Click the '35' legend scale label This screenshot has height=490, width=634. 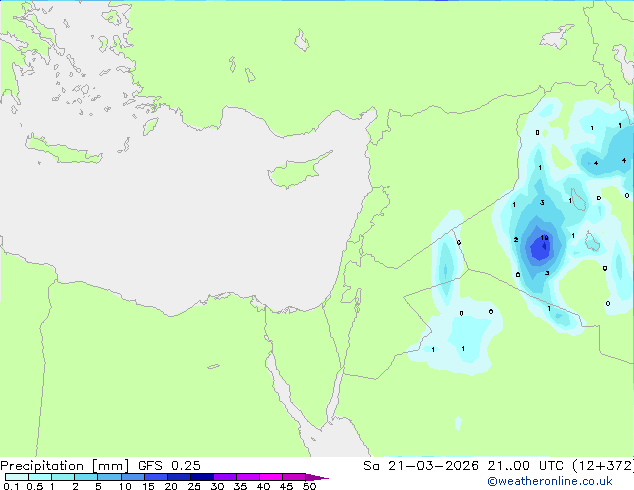click(240, 486)
